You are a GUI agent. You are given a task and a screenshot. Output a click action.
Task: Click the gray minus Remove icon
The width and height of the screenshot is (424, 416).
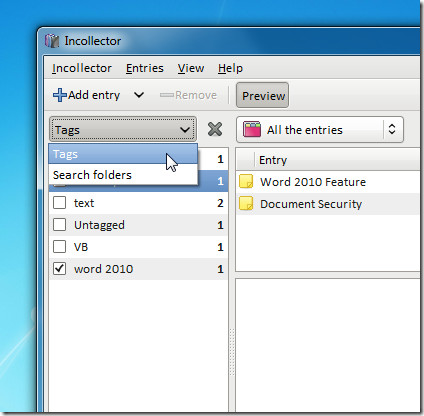167,95
